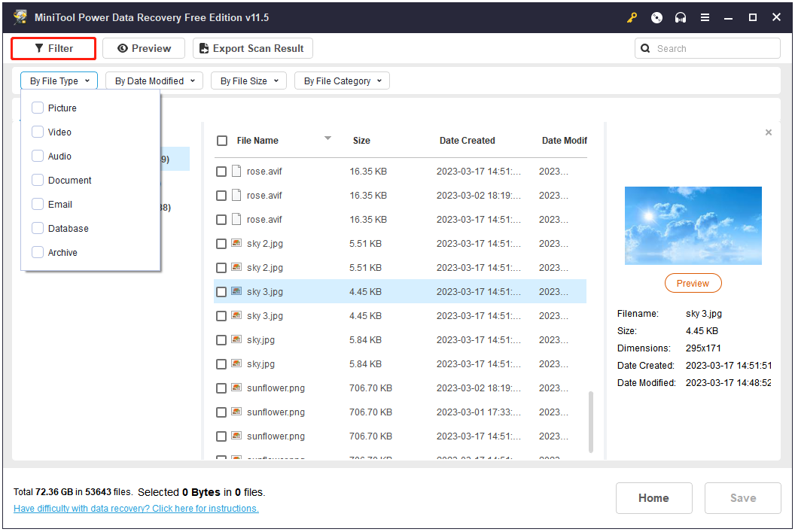Click Export Scan Result
Screen dimensions: 795x532
(252, 49)
